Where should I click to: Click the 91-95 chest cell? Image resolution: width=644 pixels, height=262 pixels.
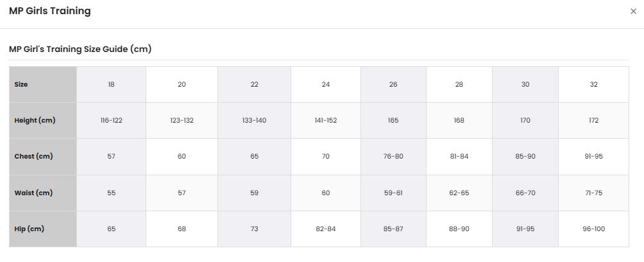point(593,157)
